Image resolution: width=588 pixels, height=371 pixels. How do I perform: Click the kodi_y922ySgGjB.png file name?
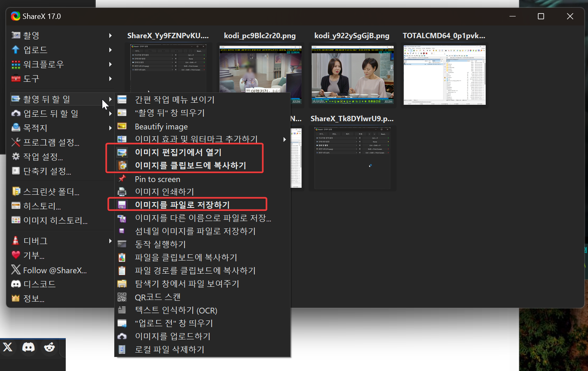point(352,36)
